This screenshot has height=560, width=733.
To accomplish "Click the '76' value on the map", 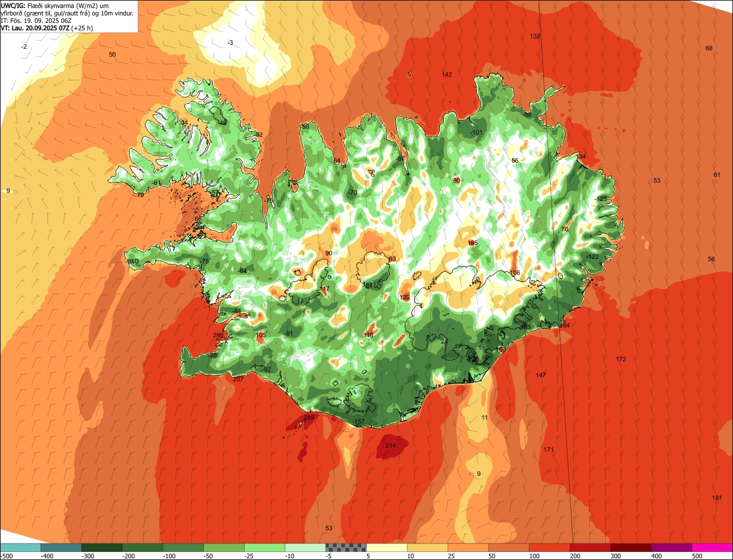I will click(270, 200).
